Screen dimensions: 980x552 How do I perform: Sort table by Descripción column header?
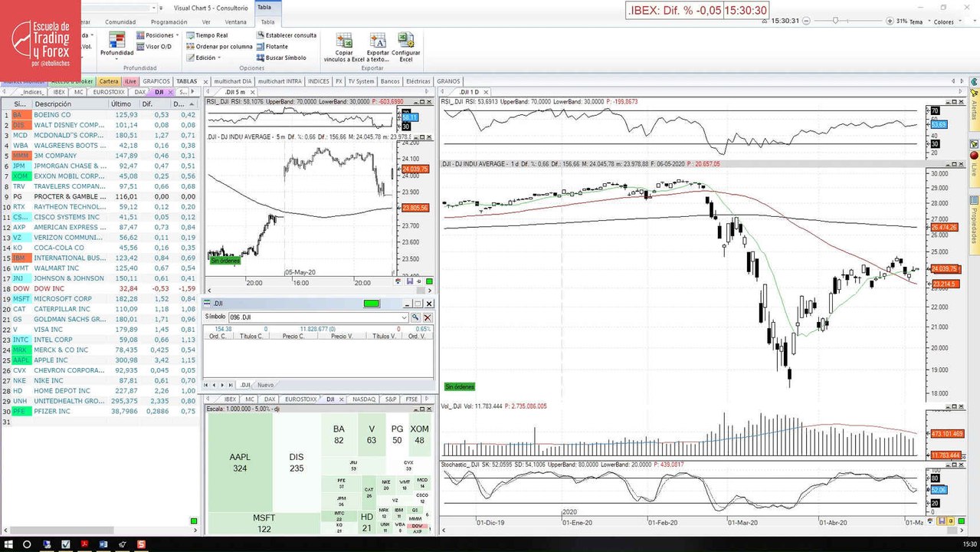(69, 103)
